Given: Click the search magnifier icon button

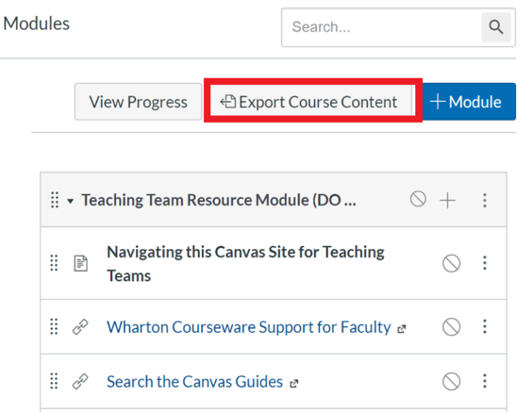Looking at the screenshot, I should (x=496, y=27).
